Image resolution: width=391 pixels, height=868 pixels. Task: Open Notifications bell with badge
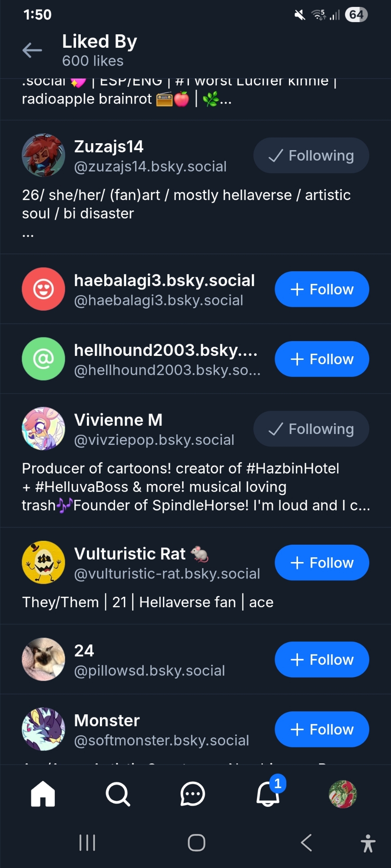(268, 794)
